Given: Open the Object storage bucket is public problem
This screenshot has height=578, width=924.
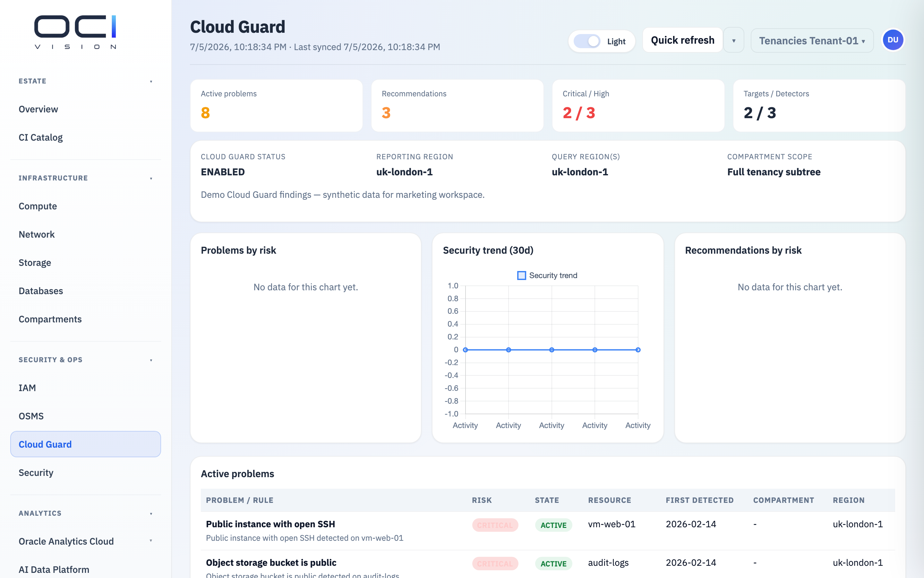Looking at the screenshot, I should 271,563.
